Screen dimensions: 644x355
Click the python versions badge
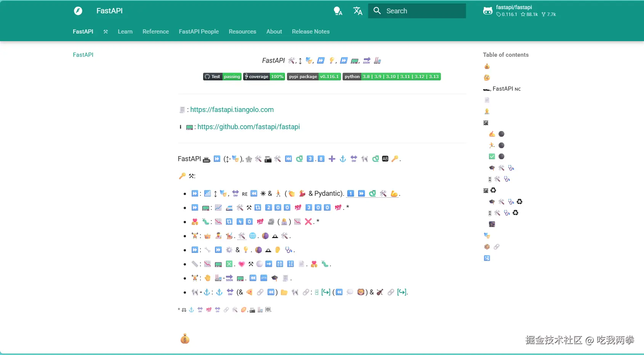pyautogui.click(x=392, y=77)
